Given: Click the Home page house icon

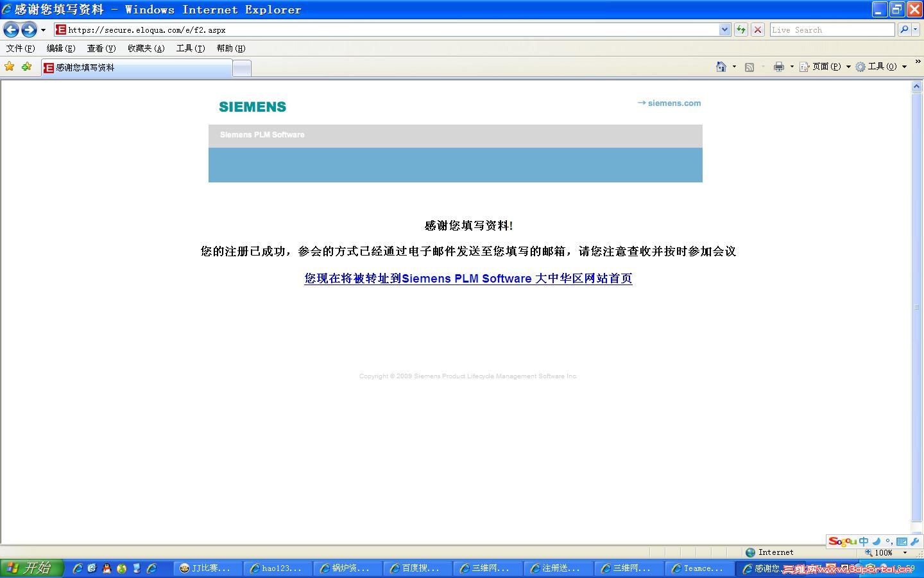Looking at the screenshot, I should (x=721, y=67).
